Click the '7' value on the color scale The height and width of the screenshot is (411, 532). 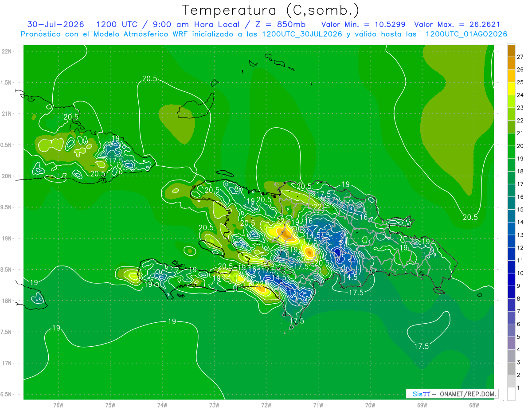[519, 311]
